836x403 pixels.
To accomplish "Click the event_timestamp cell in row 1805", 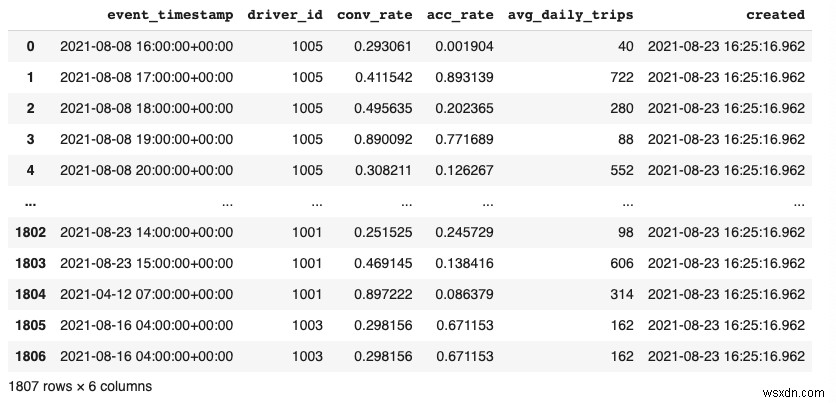I will [147, 325].
